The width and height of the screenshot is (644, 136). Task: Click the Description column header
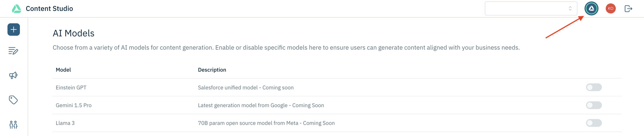tap(212, 70)
